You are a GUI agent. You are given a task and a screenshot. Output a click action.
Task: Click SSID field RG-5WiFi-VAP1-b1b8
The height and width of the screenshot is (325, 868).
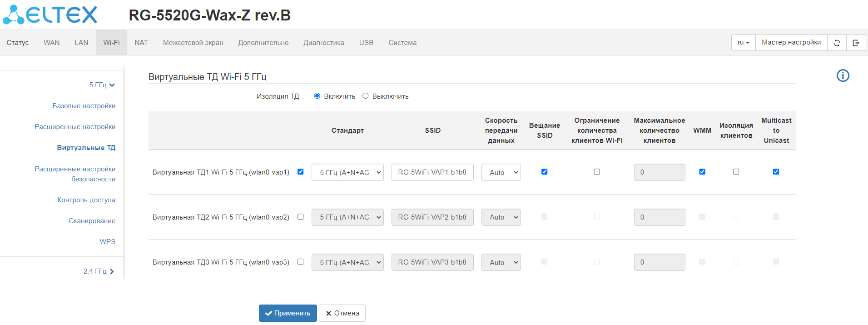(432, 172)
